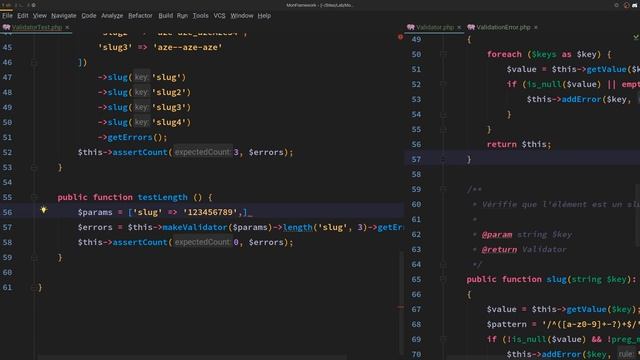Switch to the ValidationError.php tab
The image size is (640, 360).
point(503,27)
